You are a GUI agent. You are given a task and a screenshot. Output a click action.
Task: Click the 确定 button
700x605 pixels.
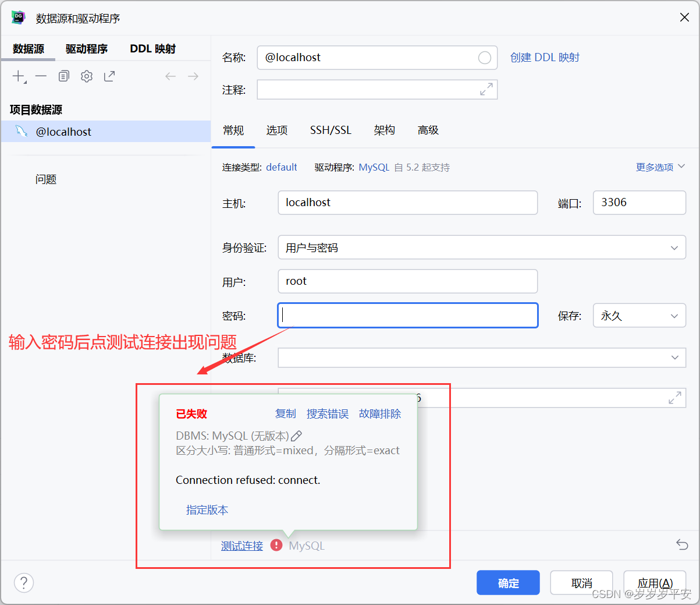508,583
